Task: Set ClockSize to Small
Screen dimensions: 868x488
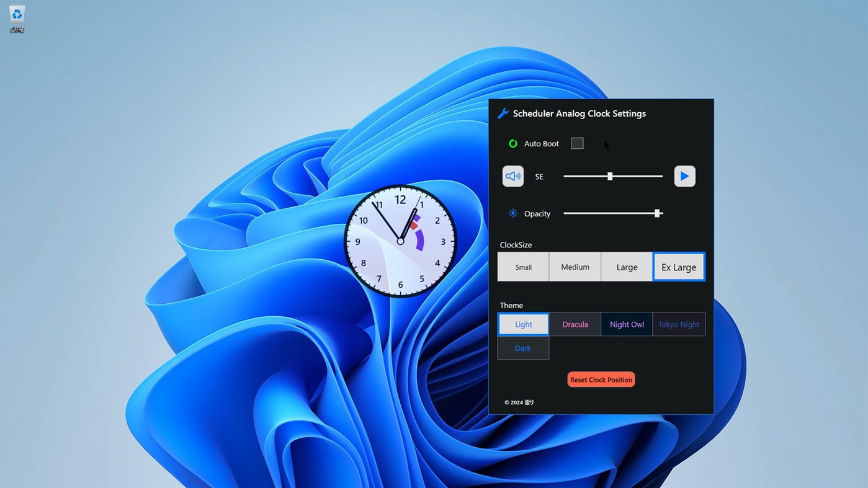Action: tap(522, 267)
